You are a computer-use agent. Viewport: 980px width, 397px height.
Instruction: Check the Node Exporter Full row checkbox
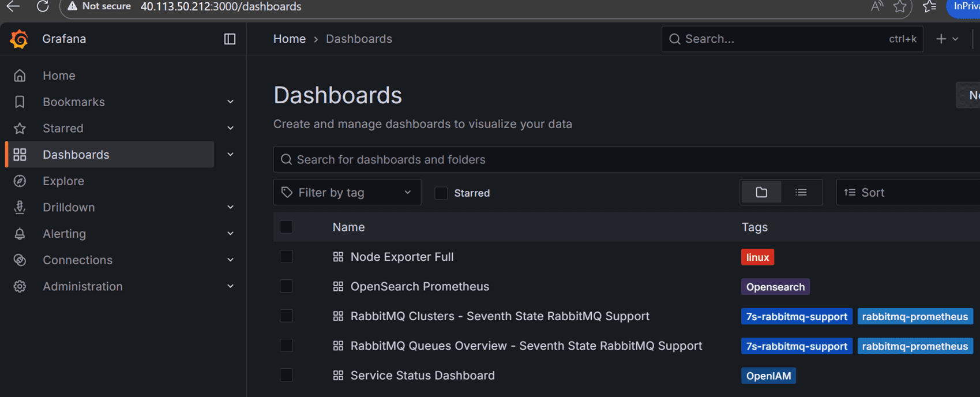tap(286, 257)
